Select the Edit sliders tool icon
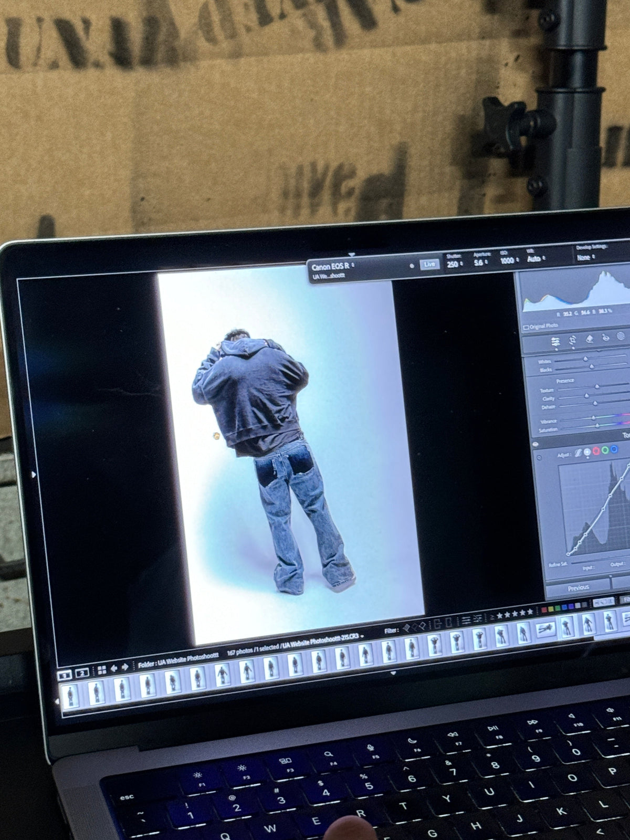This screenshot has height=840, width=630. 555,342
